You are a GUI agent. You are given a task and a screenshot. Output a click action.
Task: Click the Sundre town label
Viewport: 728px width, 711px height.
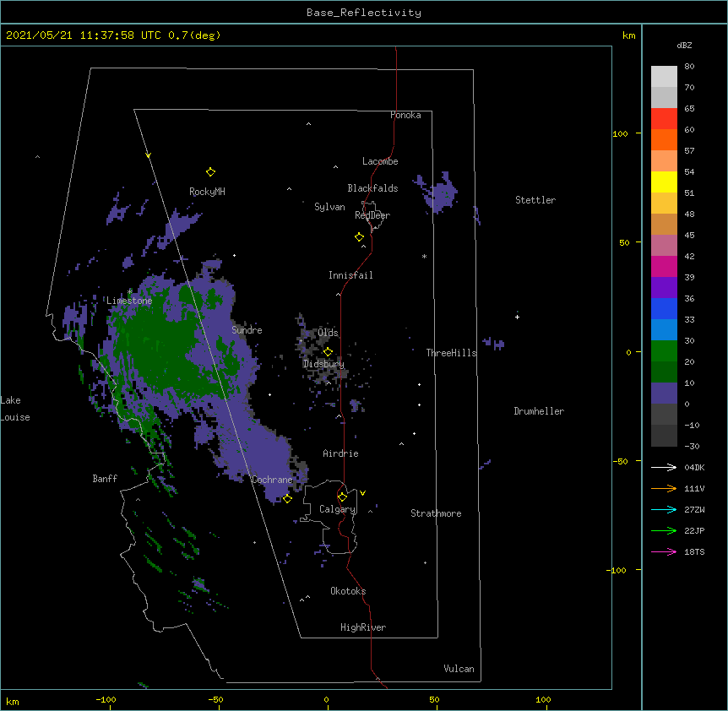click(247, 330)
